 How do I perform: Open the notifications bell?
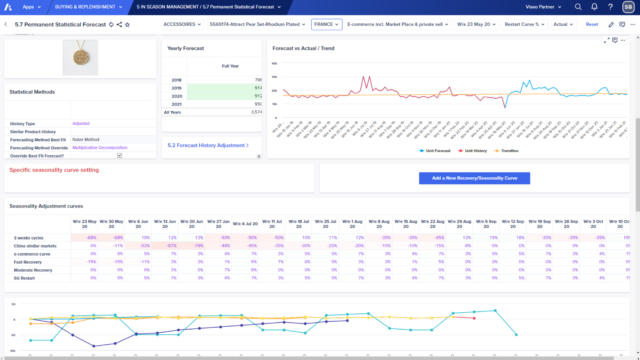[594, 7]
